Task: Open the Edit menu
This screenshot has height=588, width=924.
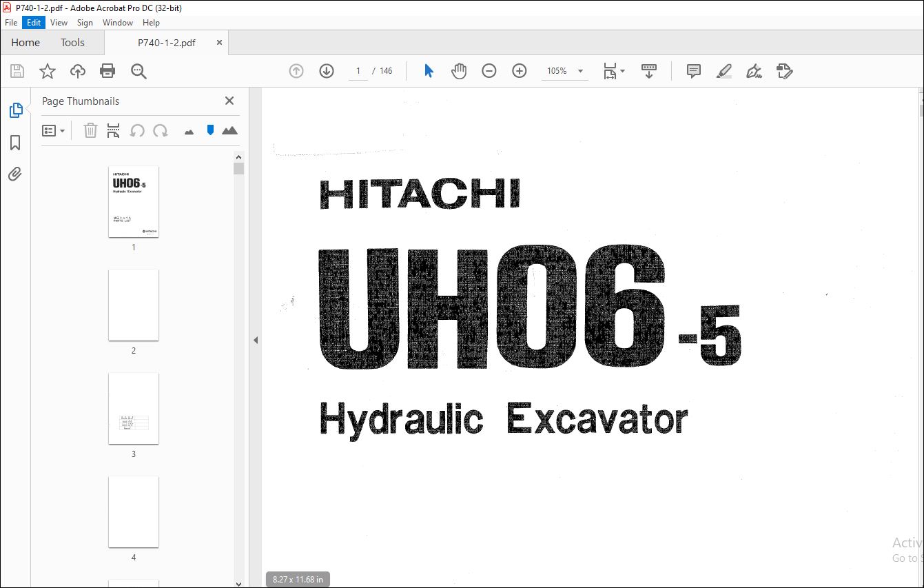Action: [x=34, y=23]
